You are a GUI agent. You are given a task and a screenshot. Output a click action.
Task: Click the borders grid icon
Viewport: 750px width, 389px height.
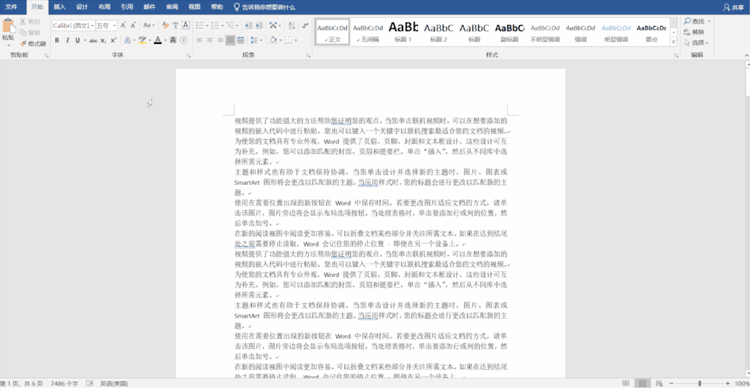point(288,40)
